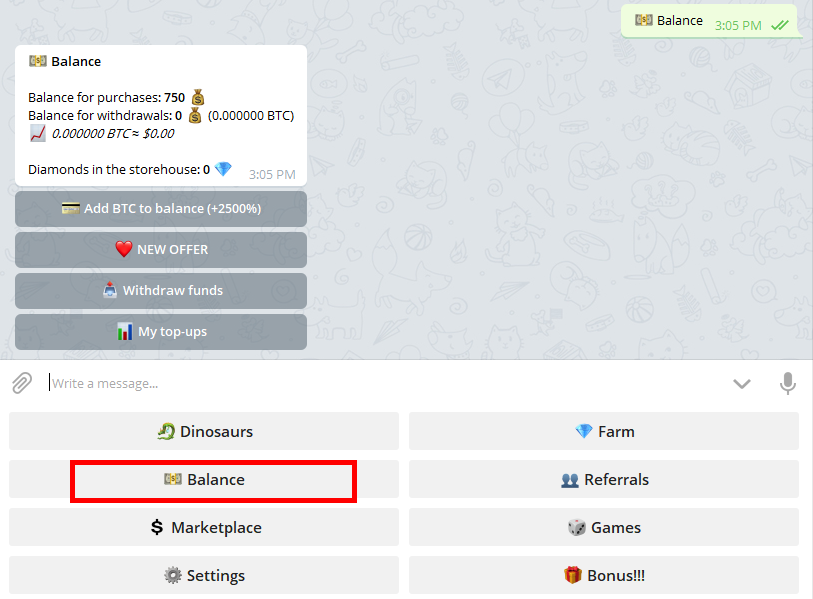Viewport: 813px width, 599px height.
Task: Open the Settings keyboard button
Action: [204, 576]
